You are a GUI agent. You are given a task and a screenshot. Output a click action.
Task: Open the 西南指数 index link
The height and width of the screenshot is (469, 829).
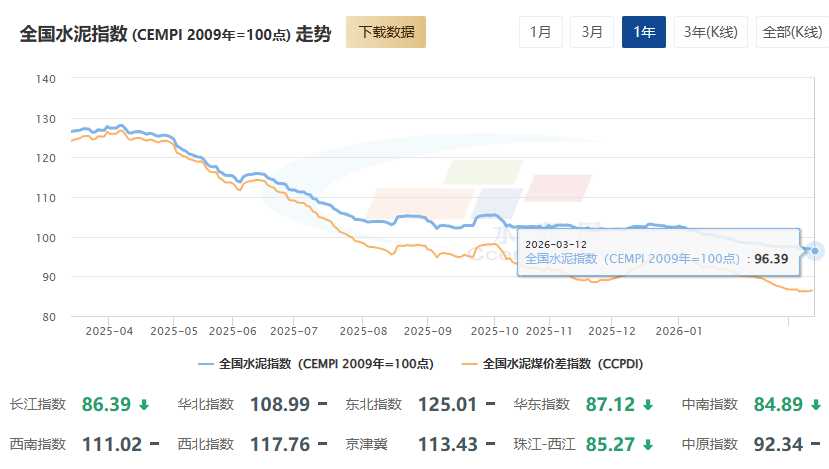pyautogui.click(x=37, y=444)
